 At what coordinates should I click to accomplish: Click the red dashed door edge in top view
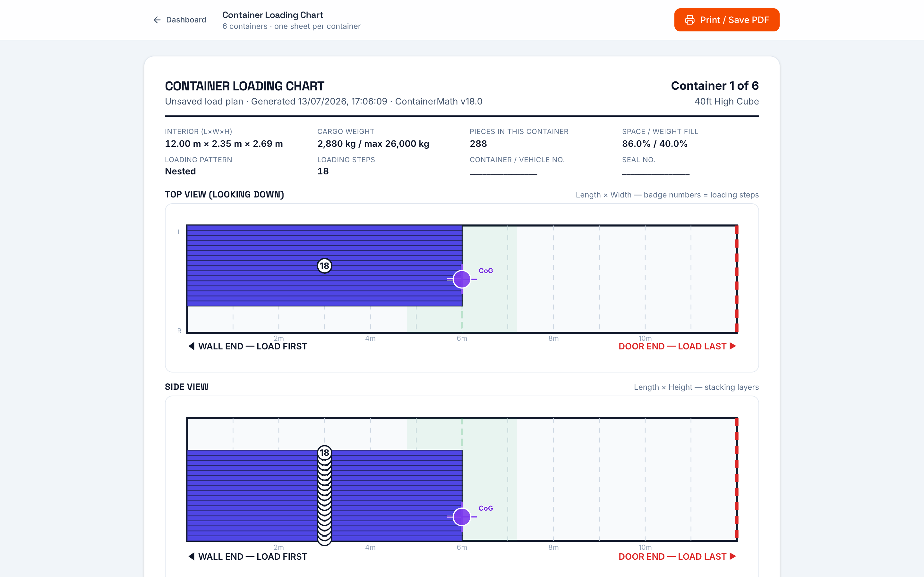click(x=737, y=279)
